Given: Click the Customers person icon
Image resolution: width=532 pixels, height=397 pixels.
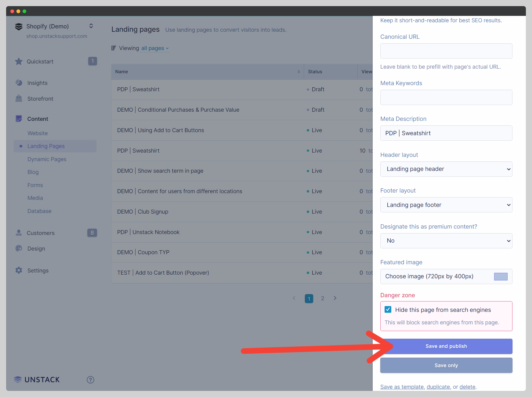Looking at the screenshot, I should click(x=19, y=233).
